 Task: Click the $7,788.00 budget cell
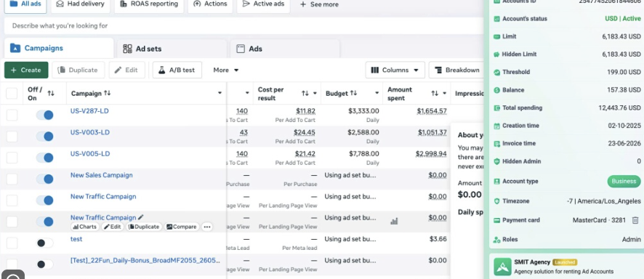[x=363, y=153]
